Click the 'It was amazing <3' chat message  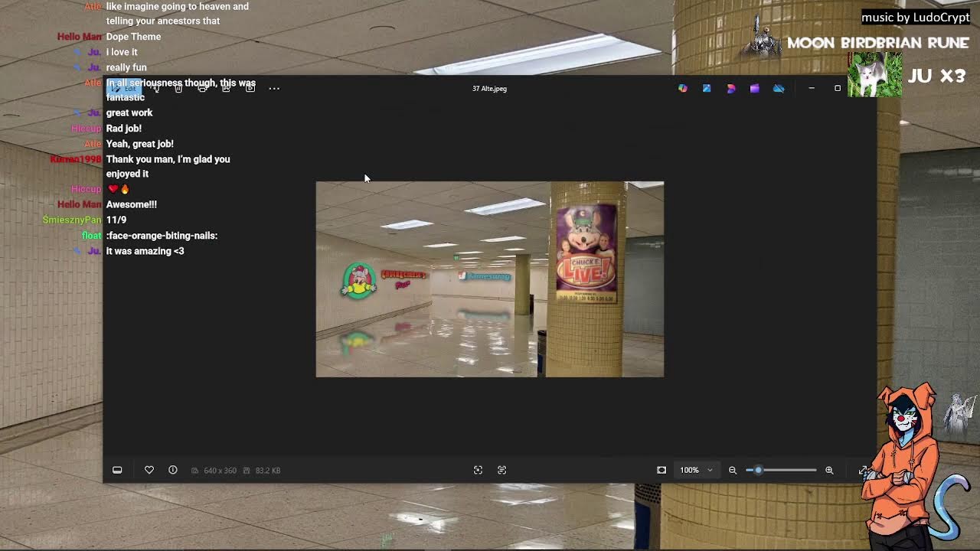pyautogui.click(x=145, y=251)
